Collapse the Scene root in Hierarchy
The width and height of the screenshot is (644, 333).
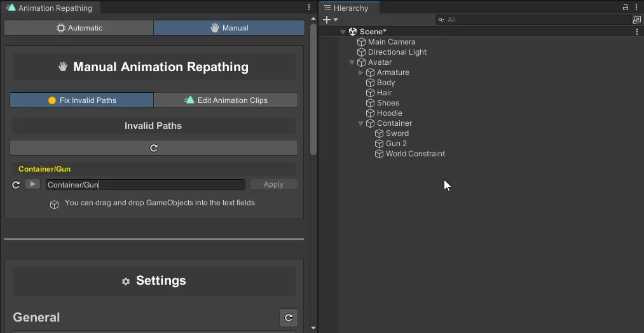(x=343, y=32)
